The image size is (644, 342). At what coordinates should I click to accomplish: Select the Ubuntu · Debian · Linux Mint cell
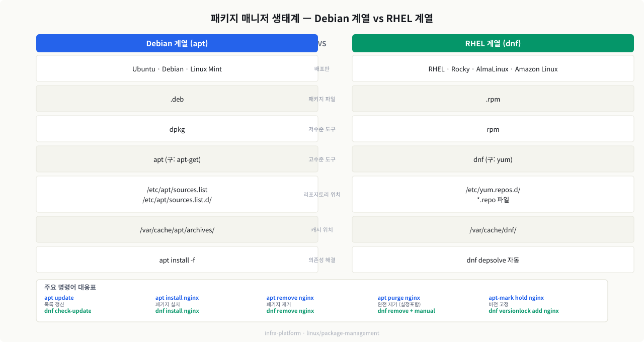point(177,68)
